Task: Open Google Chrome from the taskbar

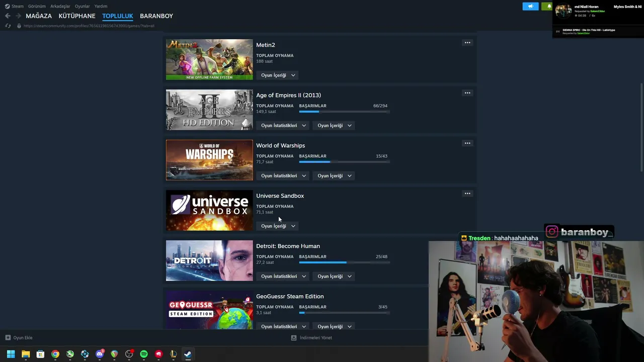Action: click(55, 354)
